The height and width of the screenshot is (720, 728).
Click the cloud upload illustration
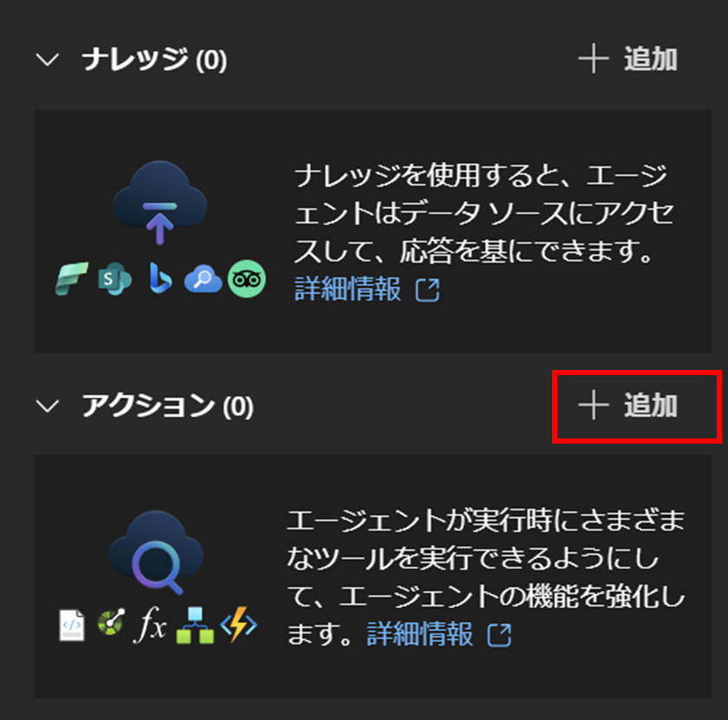[x=159, y=203]
